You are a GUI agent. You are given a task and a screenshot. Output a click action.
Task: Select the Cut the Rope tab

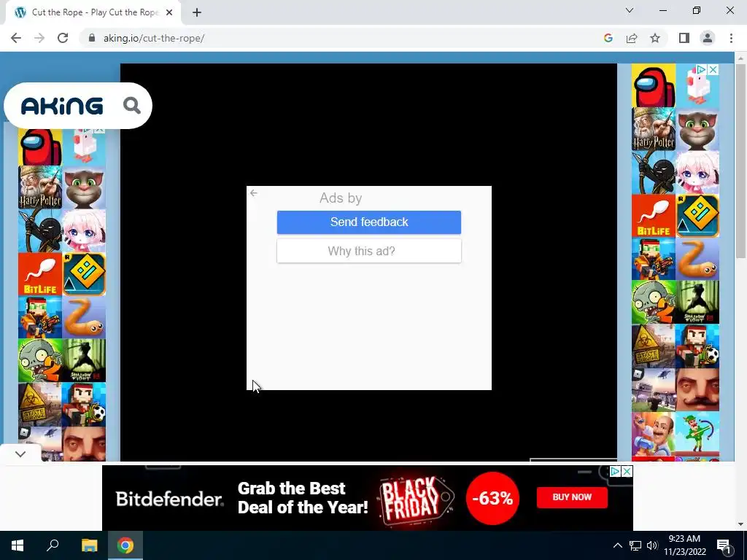93,12
